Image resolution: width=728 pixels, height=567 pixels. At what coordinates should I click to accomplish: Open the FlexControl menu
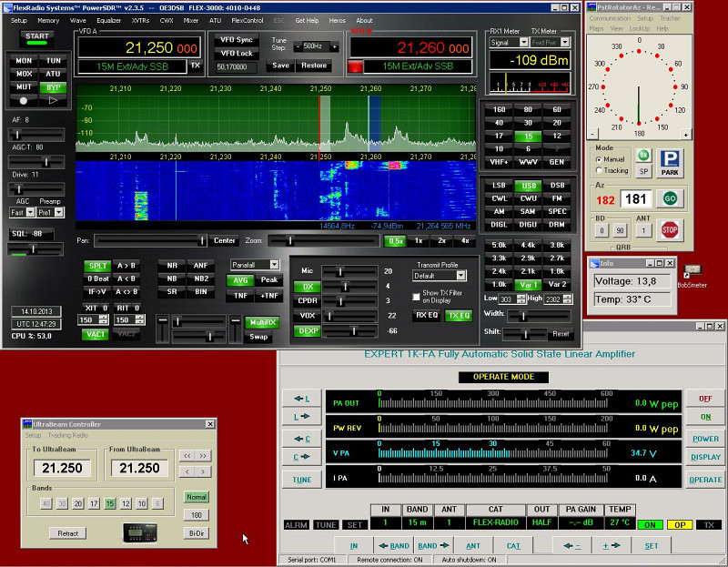click(x=247, y=20)
